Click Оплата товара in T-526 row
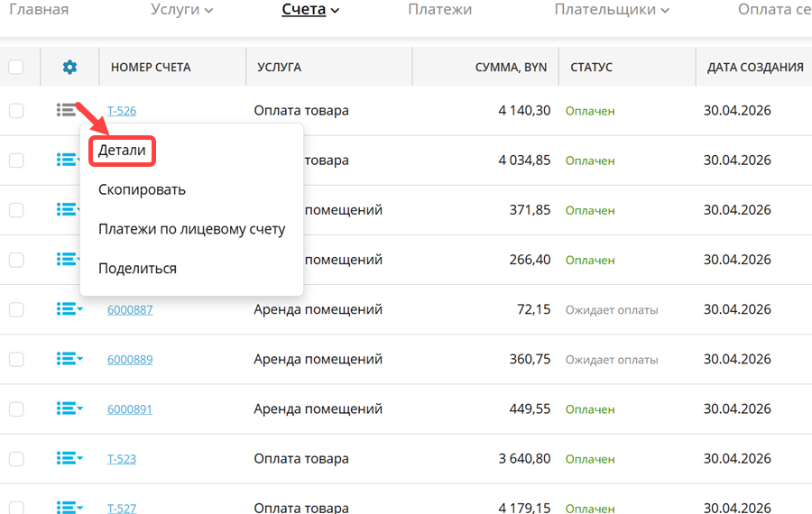812x514 pixels. tap(300, 110)
